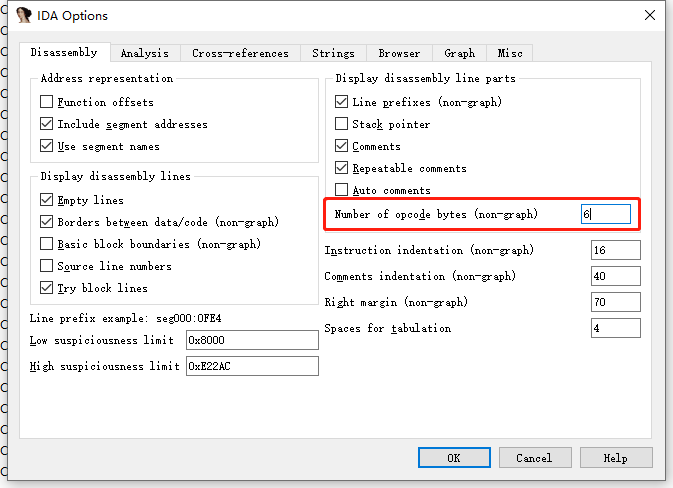Disable the Empty lines option
Image resolution: width=673 pixels, height=488 pixels.
point(46,200)
